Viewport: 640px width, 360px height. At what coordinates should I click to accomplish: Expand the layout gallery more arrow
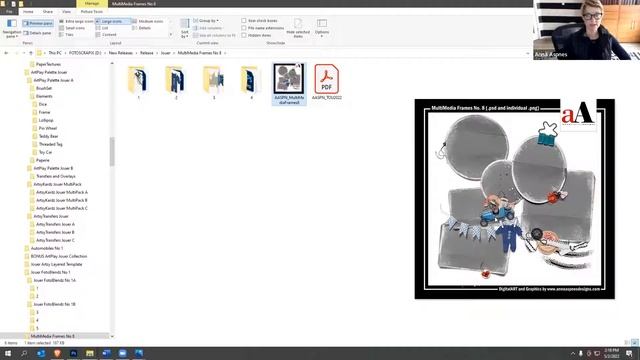pos(171,35)
